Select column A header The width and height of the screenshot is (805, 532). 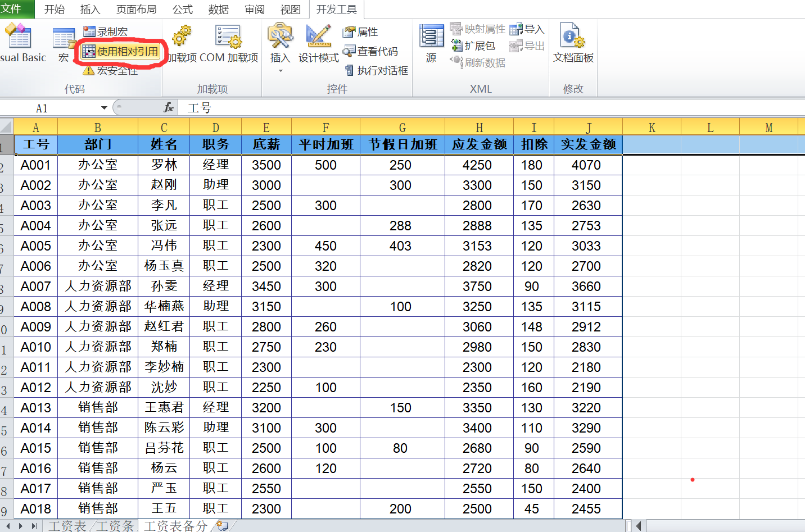[x=36, y=128]
